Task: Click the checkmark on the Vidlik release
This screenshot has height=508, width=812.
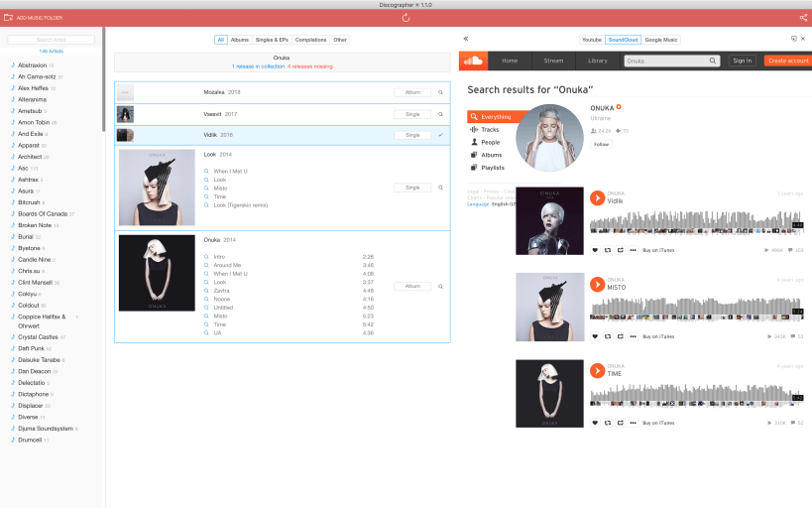Action: (440, 135)
